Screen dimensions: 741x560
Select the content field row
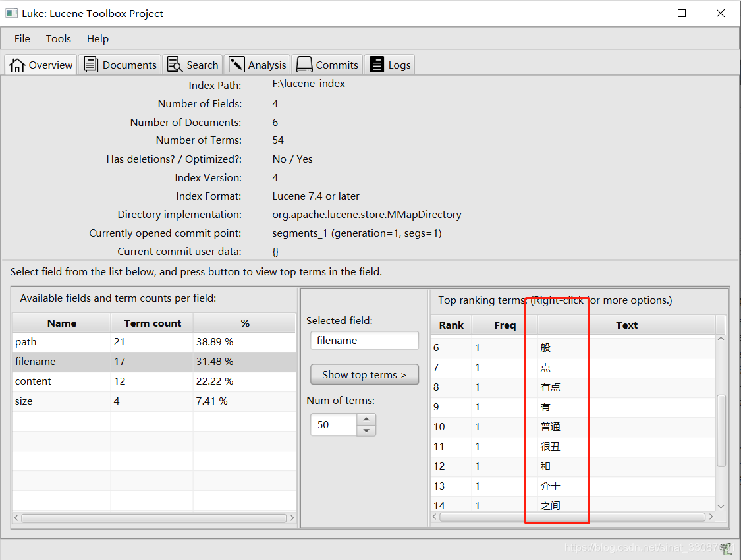pos(155,381)
